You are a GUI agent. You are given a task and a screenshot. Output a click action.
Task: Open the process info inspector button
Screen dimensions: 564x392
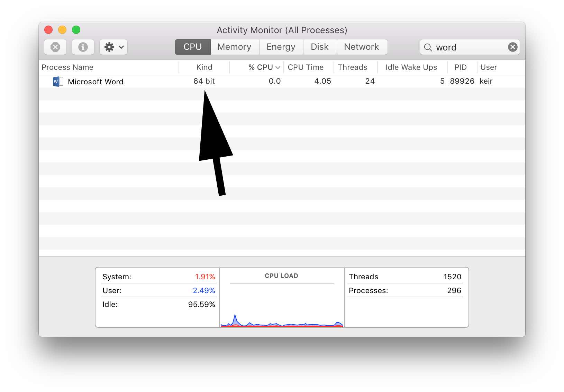click(83, 47)
